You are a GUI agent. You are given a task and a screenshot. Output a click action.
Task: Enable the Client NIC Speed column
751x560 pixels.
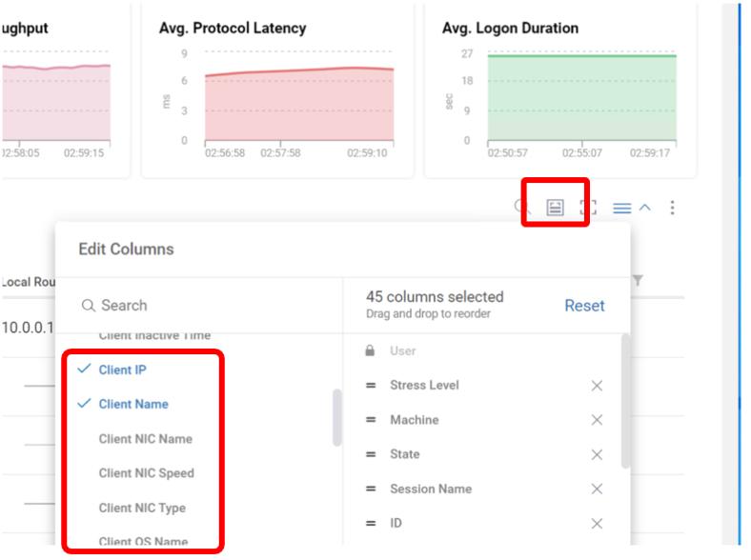click(146, 473)
